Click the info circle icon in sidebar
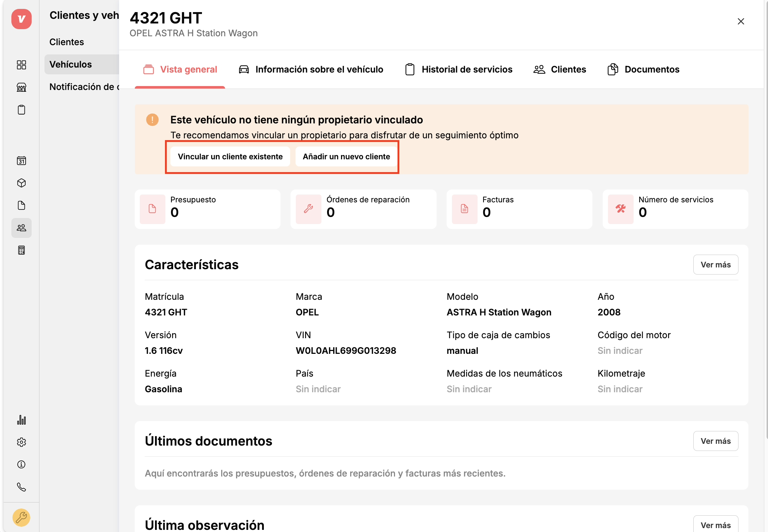This screenshot has width=768, height=532. click(x=21, y=464)
